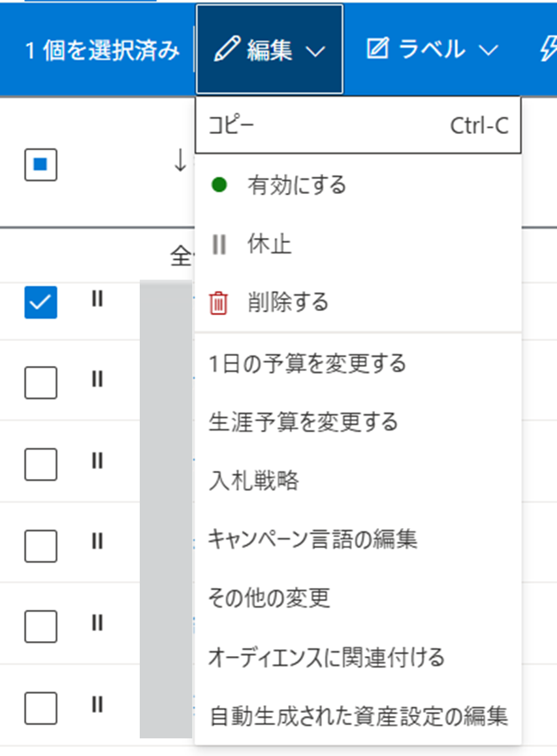
Task: Choose 1日の予算を変更する menu option
Action: coord(306,363)
